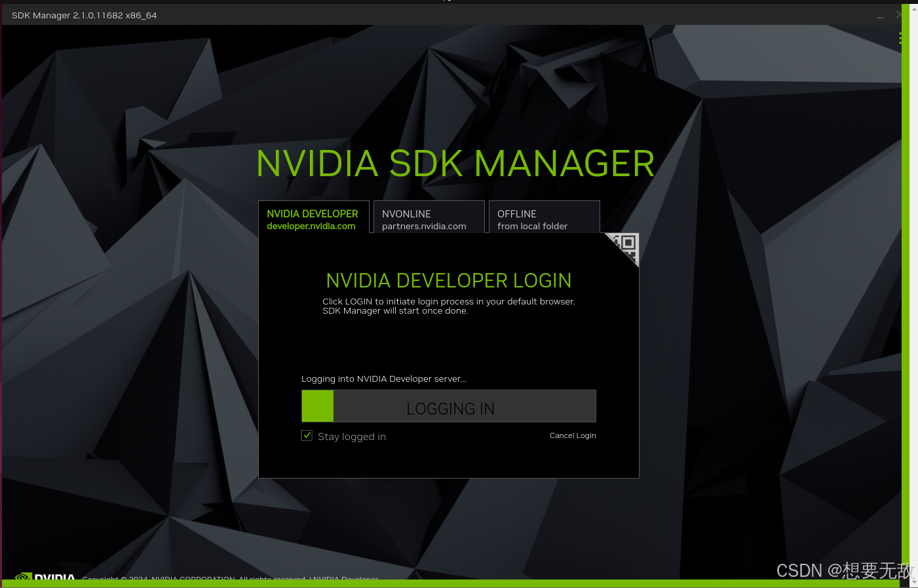Open the three-dot options menu at top right
The width and height of the screenshot is (918, 588).
pos(900,38)
